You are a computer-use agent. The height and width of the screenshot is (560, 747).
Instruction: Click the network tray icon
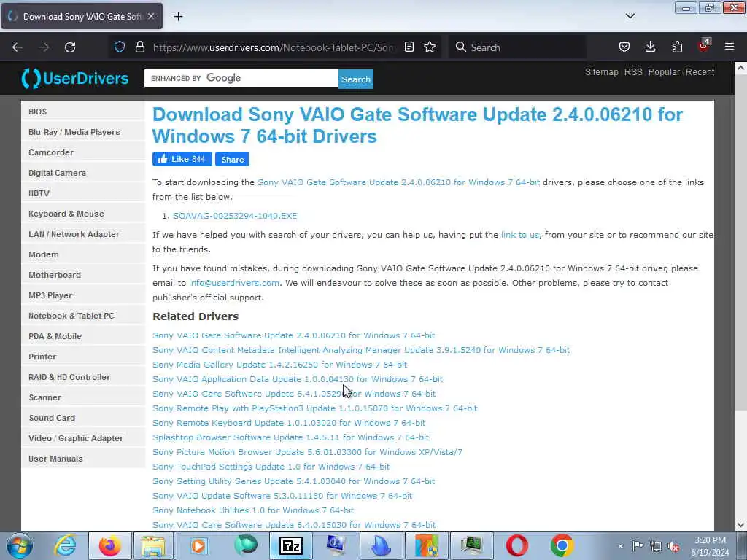[x=656, y=546]
